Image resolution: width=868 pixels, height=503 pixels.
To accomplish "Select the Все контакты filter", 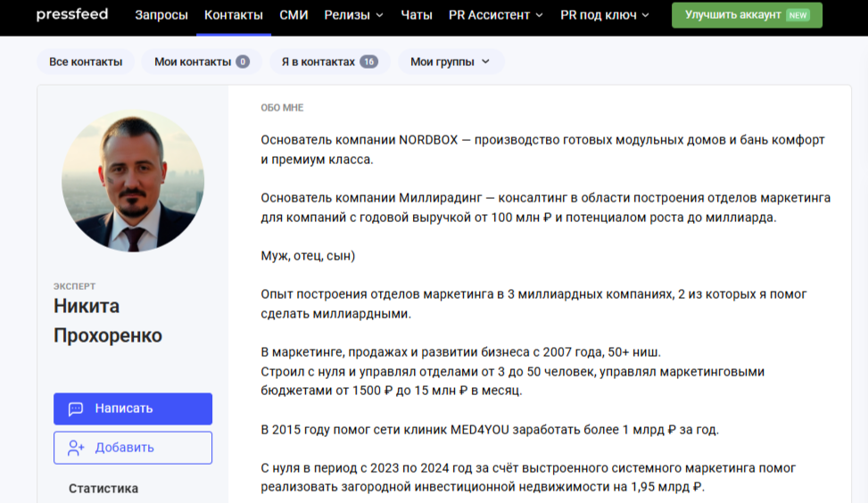I will click(x=86, y=62).
